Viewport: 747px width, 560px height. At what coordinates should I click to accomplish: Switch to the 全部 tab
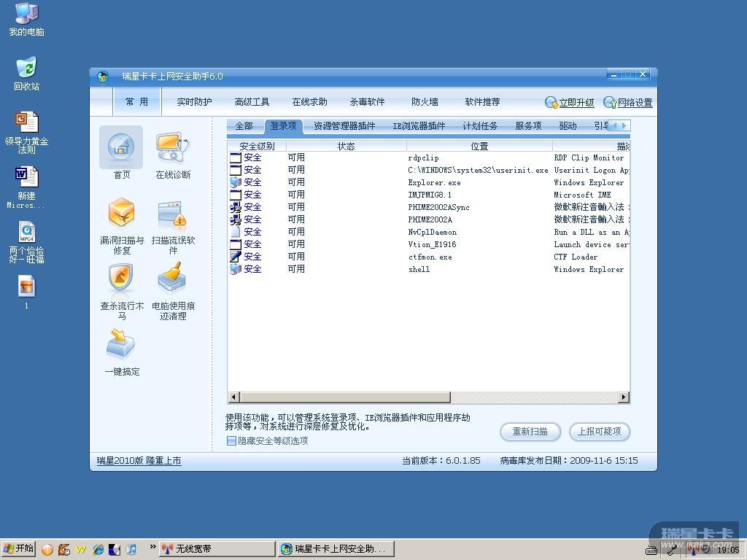(x=244, y=125)
